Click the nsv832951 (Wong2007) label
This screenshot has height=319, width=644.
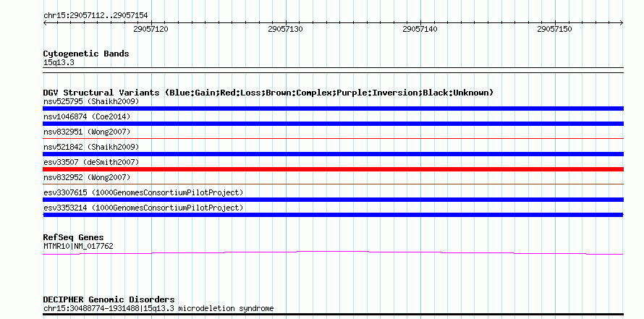click(x=87, y=132)
